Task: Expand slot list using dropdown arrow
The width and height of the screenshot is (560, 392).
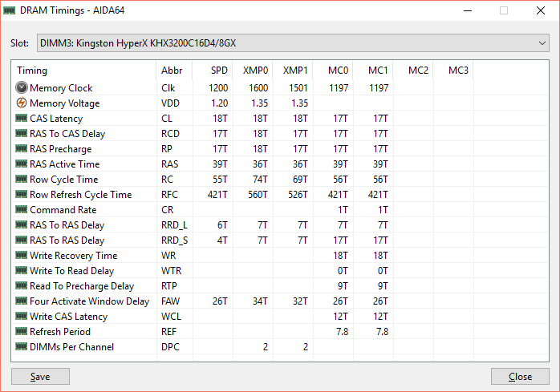Action: click(x=542, y=42)
